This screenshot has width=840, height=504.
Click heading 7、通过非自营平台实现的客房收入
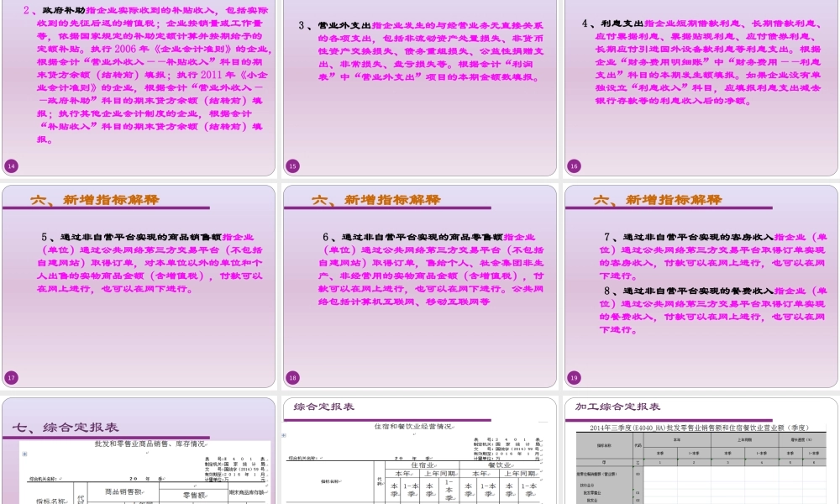[x=689, y=237]
